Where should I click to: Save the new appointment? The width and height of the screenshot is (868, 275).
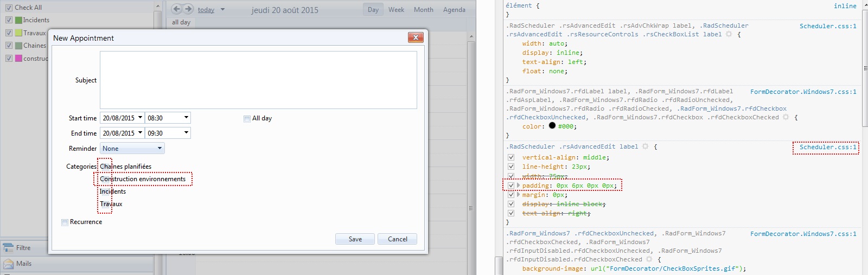point(355,239)
